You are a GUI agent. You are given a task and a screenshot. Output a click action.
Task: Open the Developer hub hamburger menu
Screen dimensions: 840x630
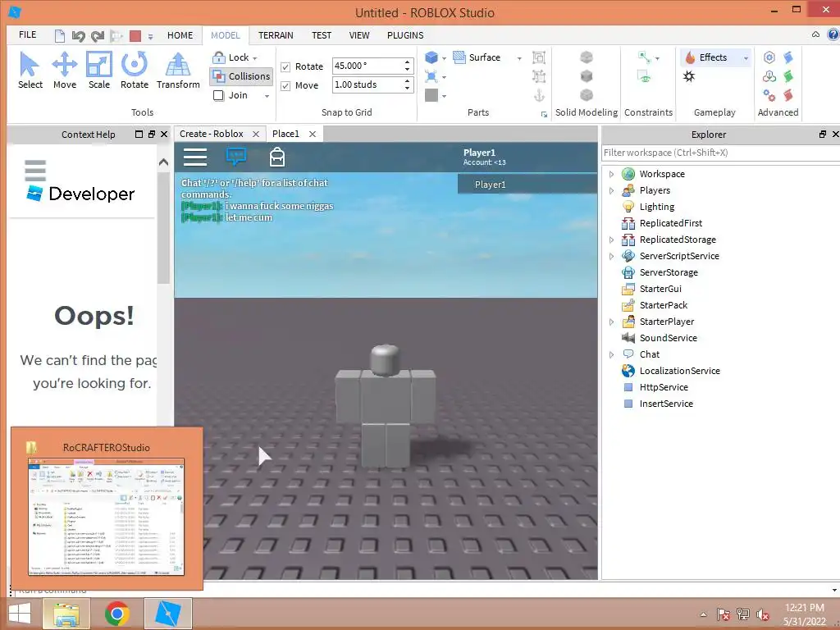[x=35, y=171]
